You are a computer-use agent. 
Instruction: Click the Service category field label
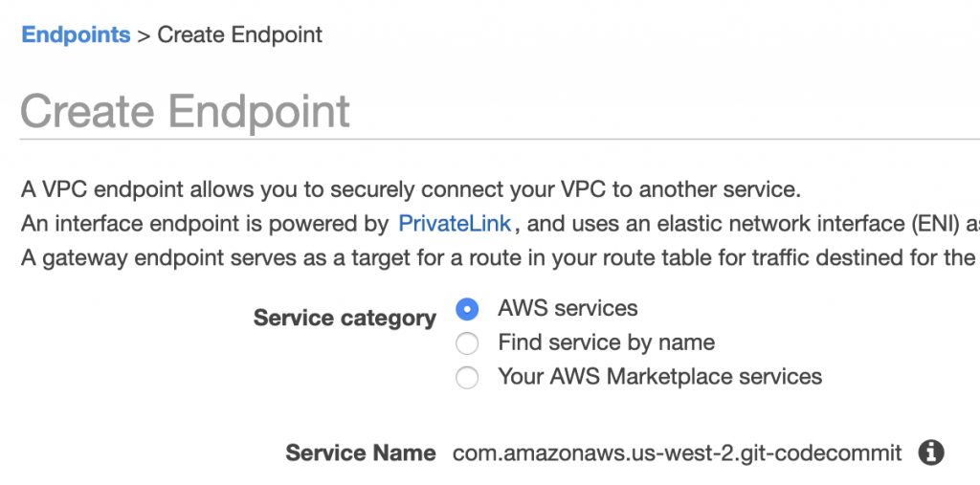click(x=345, y=319)
